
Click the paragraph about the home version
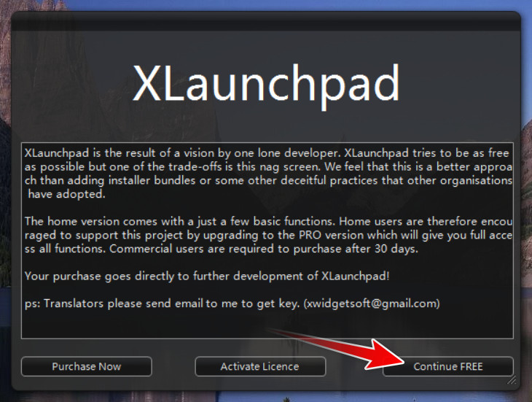point(268,235)
